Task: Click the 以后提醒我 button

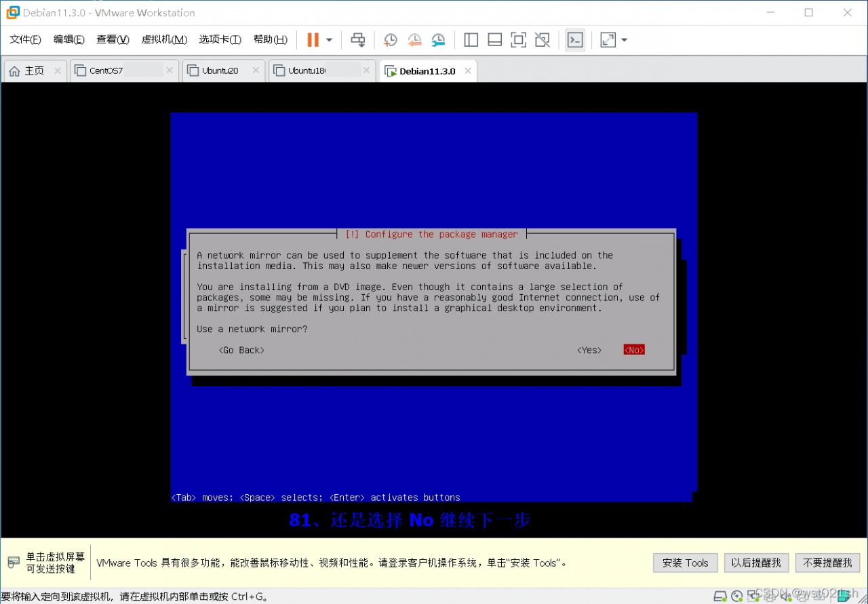Action: (x=756, y=563)
